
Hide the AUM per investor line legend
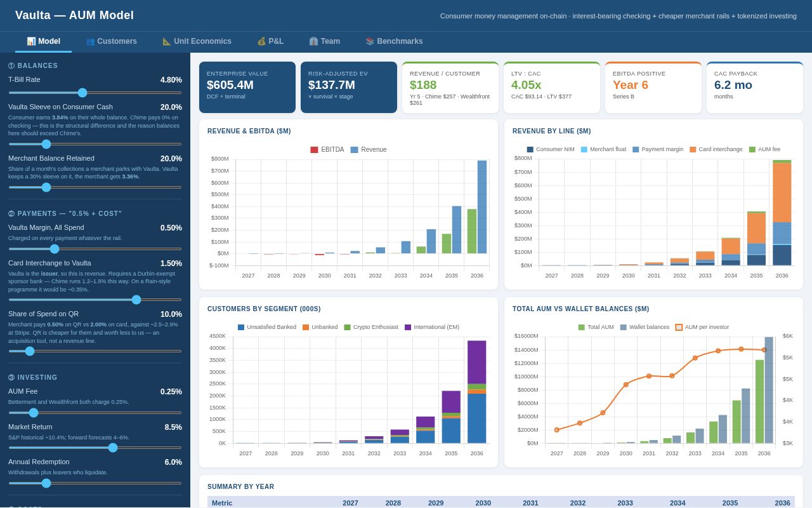702,328
